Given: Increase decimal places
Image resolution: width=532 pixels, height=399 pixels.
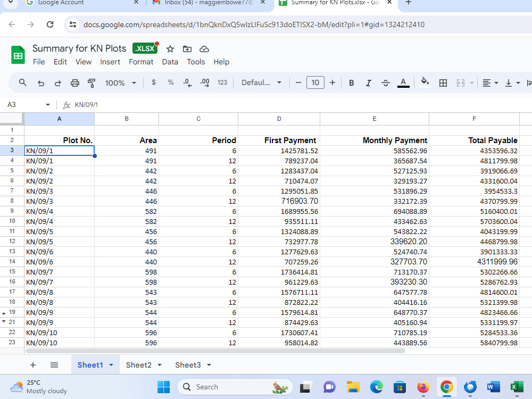Looking at the screenshot, I should pyautogui.click(x=205, y=82).
